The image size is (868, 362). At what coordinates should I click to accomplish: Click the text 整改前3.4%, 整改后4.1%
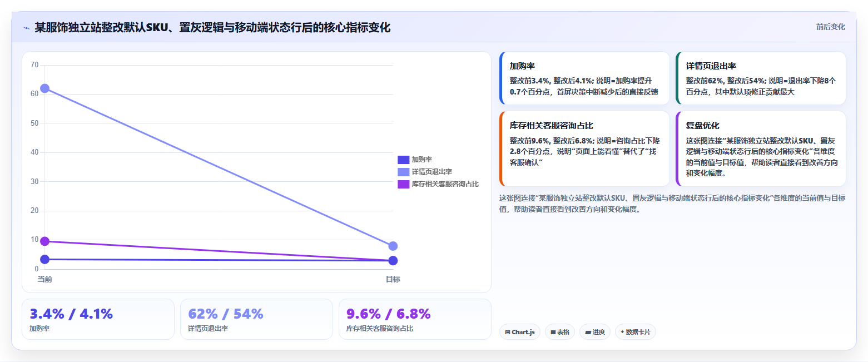coord(550,81)
